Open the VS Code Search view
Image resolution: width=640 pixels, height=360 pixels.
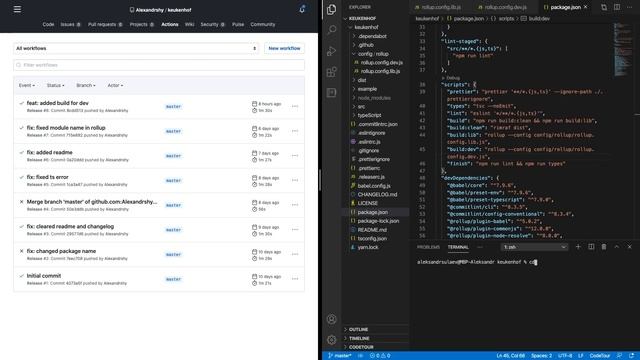pyautogui.click(x=331, y=30)
